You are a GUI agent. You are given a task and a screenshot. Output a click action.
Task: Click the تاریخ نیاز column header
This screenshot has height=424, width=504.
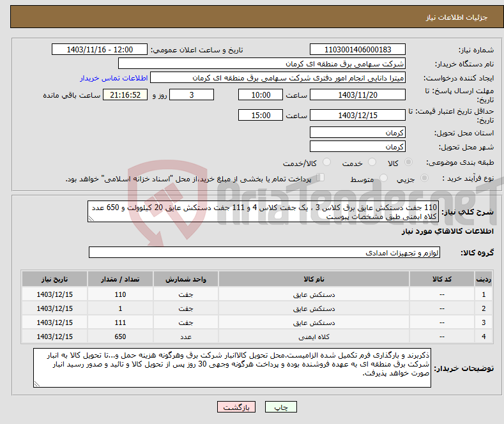click(55, 279)
